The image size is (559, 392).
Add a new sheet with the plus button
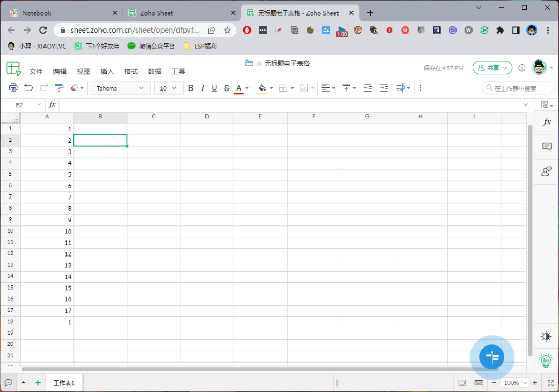click(37, 383)
